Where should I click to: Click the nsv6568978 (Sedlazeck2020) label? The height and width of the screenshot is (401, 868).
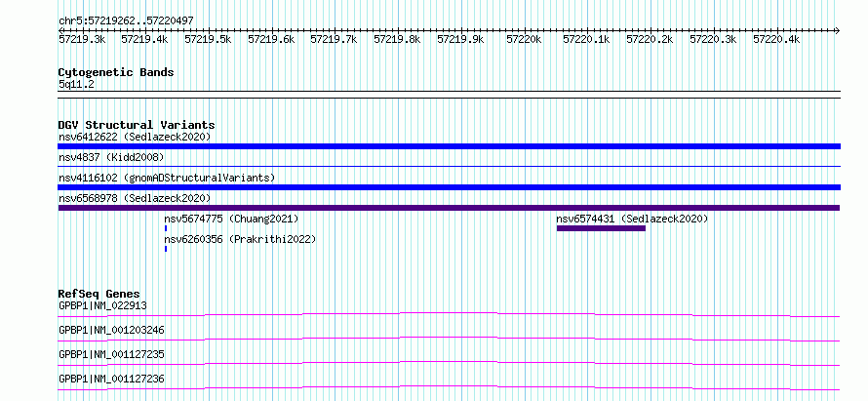[x=135, y=198]
